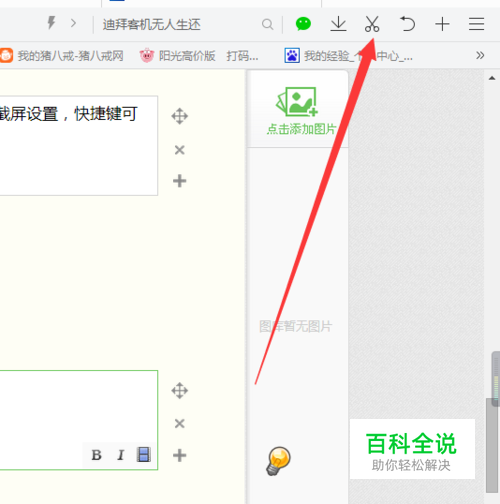Click the insert video film icon

pyautogui.click(x=144, y=455)
